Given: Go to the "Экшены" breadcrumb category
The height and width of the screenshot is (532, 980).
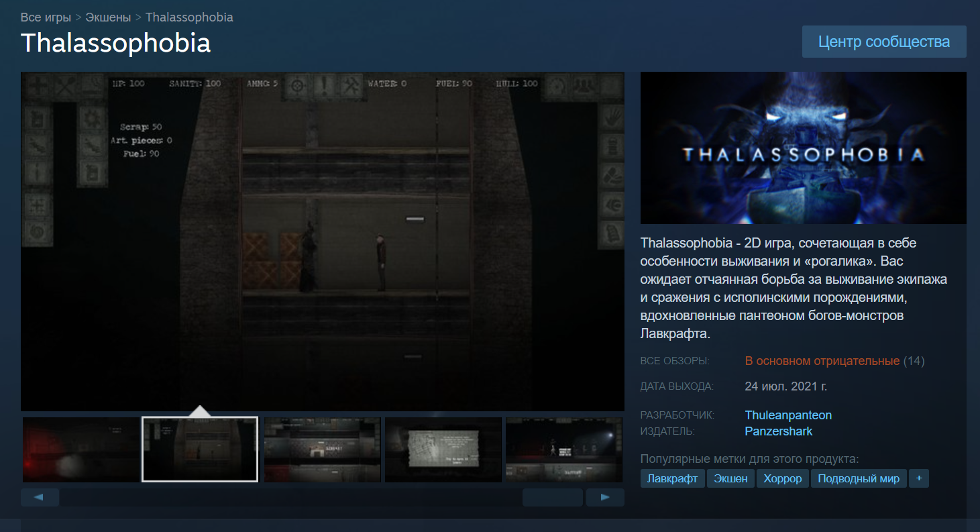Looking at the screenshot, I should [108, 17].
